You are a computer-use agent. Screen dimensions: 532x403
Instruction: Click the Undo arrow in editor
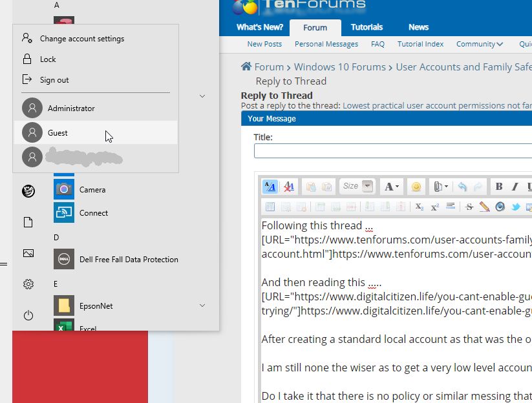click(462, 187)
